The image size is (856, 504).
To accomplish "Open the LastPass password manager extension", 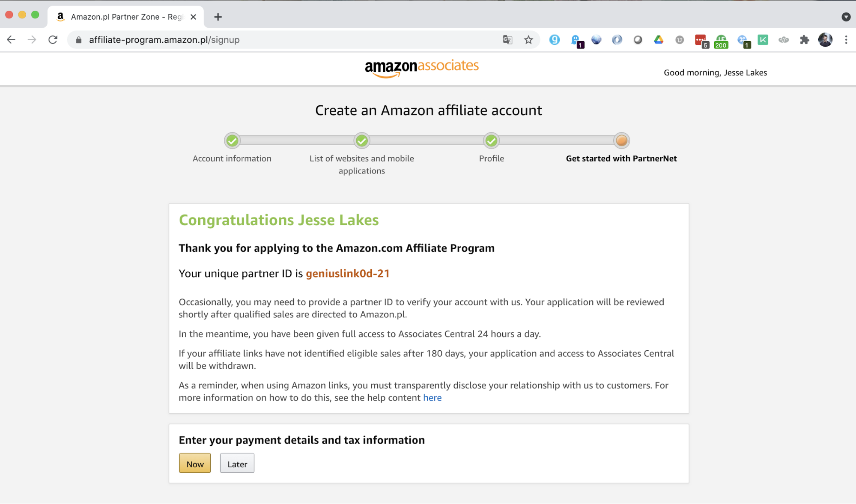I will click(701, 39).
